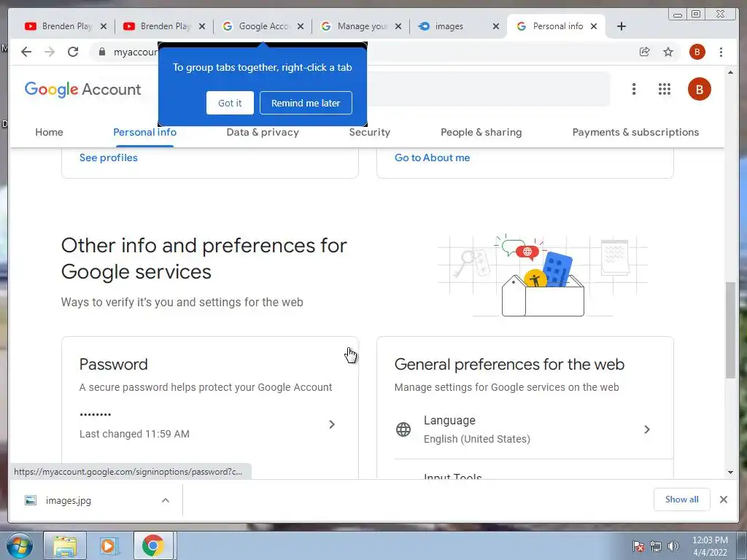Click the vertical scrollbar thumb
The image size is (747, 560).
pos(730,330)
